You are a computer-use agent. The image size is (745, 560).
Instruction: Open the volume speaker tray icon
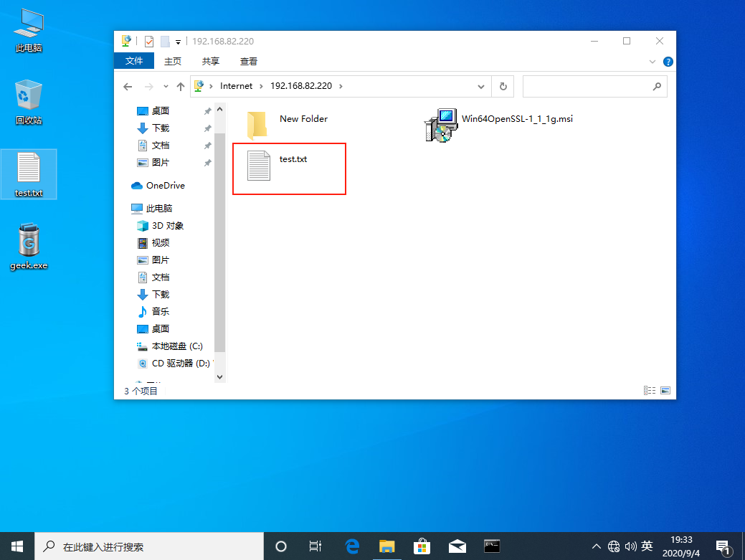[x=630, y=546]
